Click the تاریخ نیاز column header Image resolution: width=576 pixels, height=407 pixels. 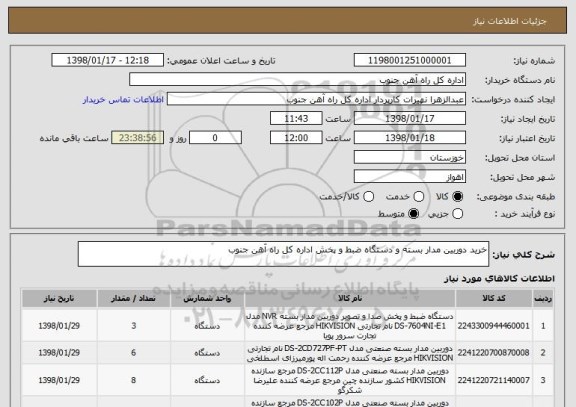tap(59, 299)
